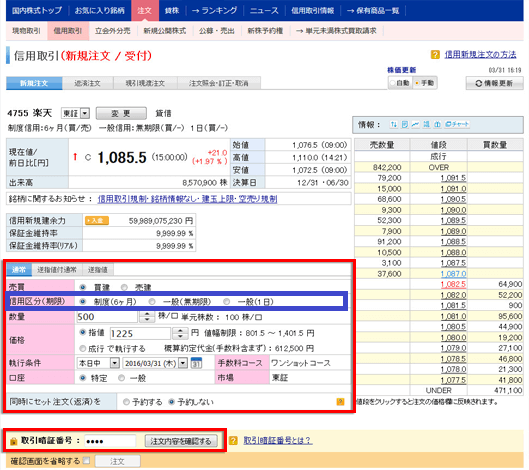Select 予約する set order option

126,402
